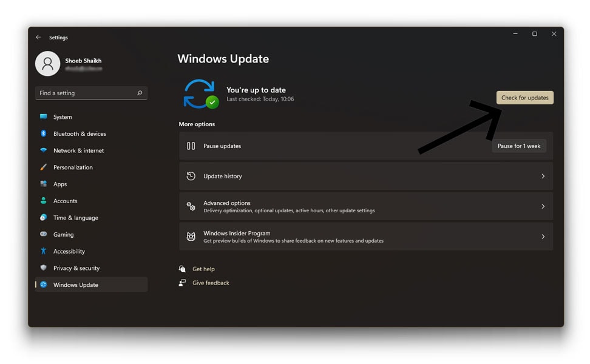Click the Advanced options gears icon
The width and height of the screenshot is (590, 364).
tap(191, 206)
